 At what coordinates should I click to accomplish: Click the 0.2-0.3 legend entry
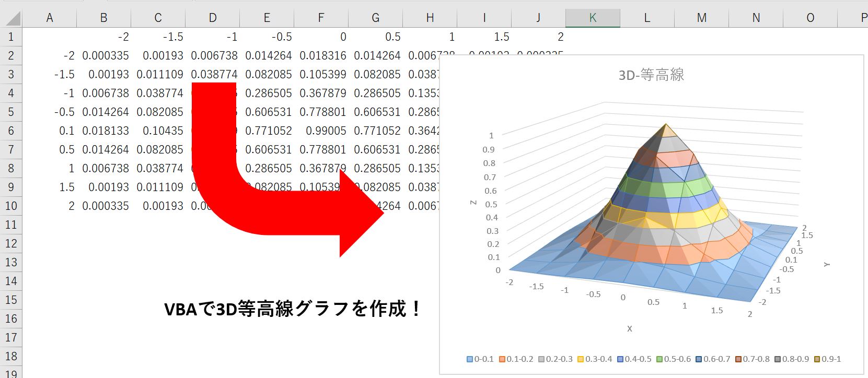click(555, 359)
